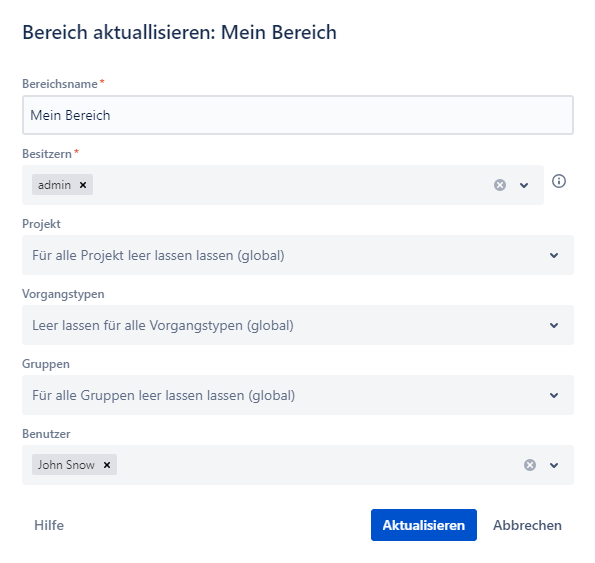
Task: Expand the Besitzern dropdown chevron
Action: pos(524,185)
